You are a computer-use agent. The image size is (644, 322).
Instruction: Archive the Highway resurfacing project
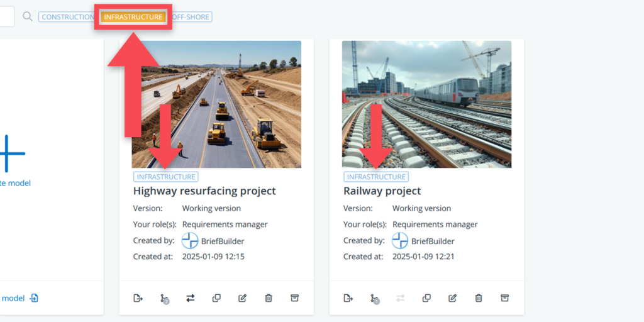point(294,298)
